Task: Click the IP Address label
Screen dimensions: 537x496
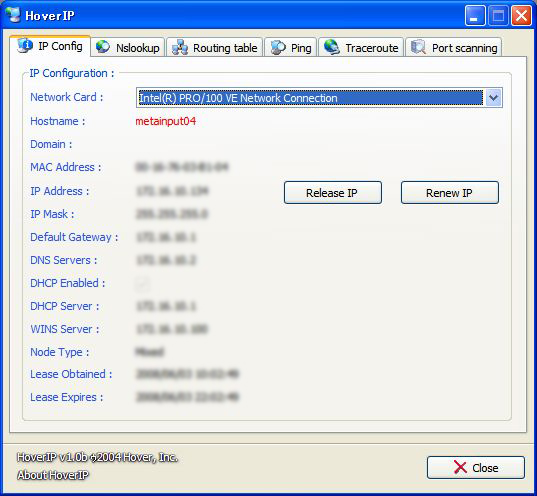Action: coord(60,191)
